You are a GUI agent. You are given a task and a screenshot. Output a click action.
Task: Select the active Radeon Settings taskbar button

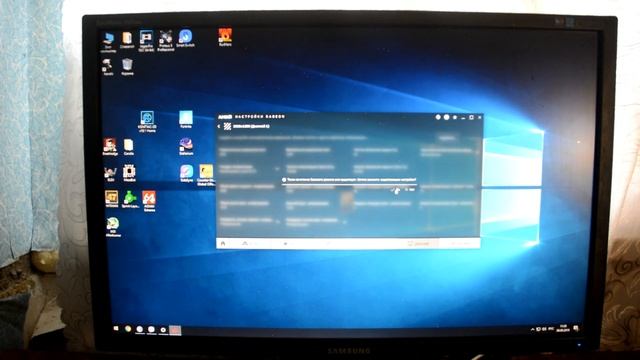coord(175,330)
